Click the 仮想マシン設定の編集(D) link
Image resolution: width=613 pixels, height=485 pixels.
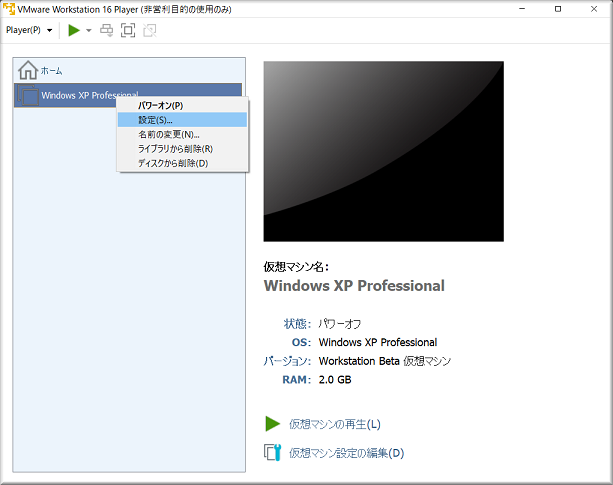click(x=346, y=453)
